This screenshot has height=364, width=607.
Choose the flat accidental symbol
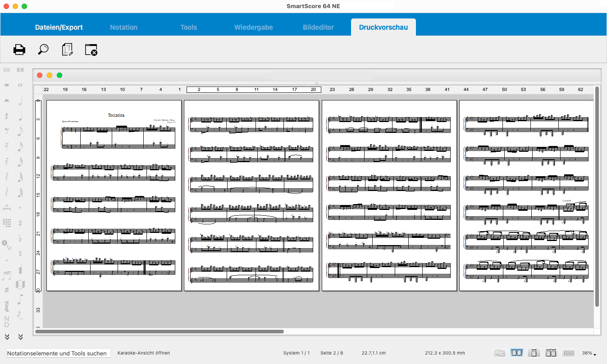[20, 239]
